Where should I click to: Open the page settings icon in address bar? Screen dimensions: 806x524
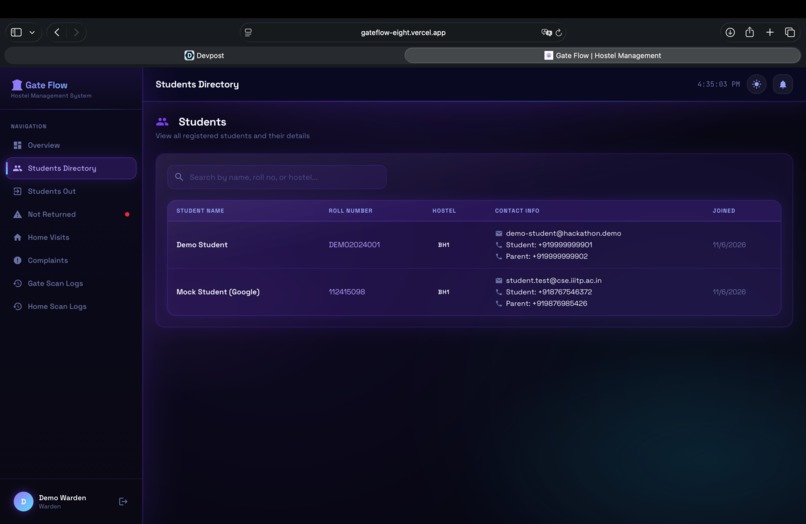pyautogui.click(x=248, y=32)
